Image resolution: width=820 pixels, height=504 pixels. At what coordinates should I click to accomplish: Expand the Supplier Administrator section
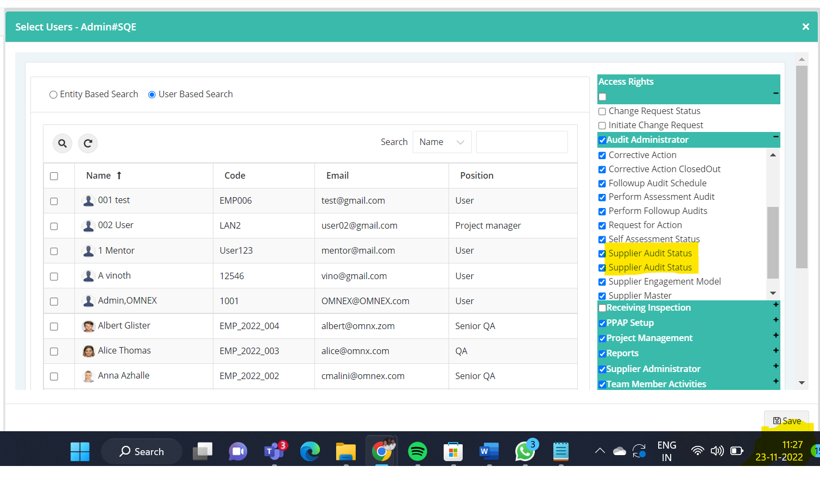[776, 366]
